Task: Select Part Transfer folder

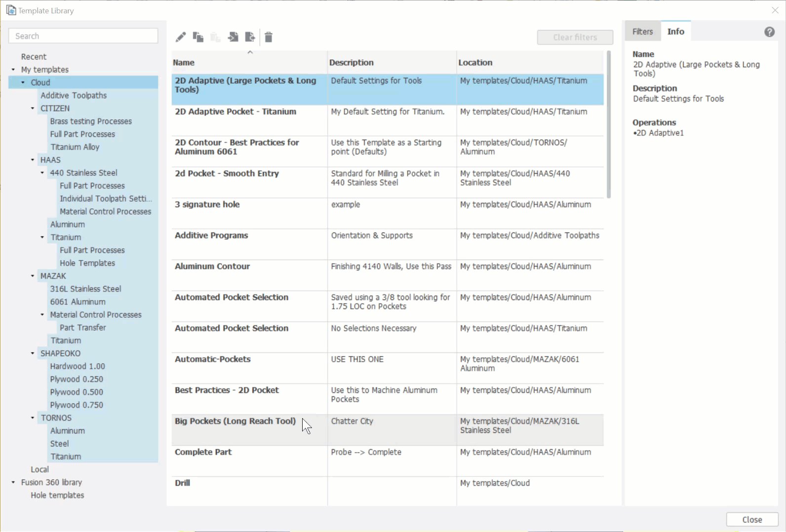Action: point(82,328)
